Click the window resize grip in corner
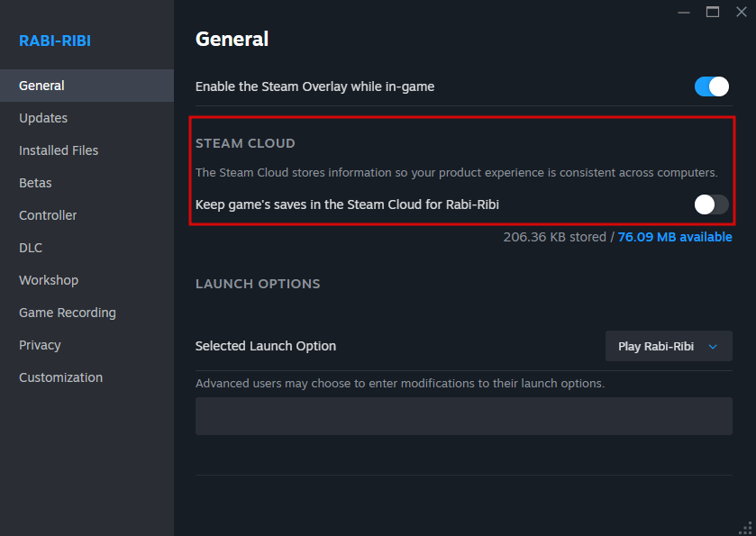756x536 pixels. coord(747,528)
